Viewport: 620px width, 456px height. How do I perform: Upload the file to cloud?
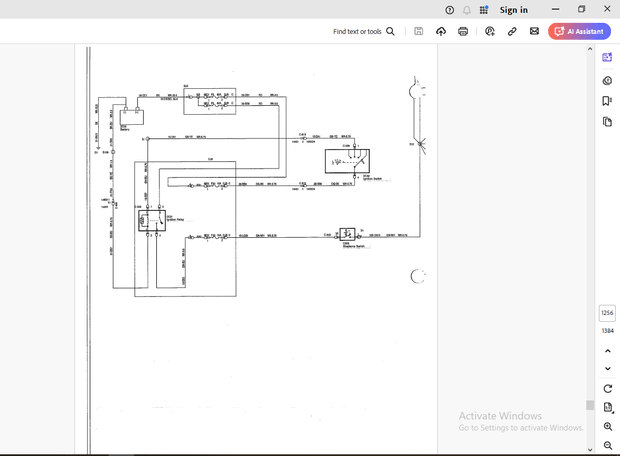pos(441,31)
